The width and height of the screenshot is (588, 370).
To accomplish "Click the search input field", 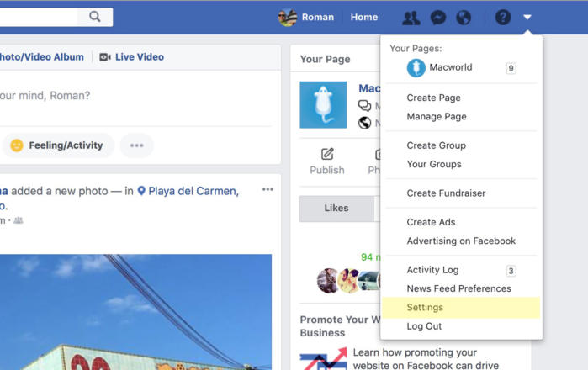I will (39, 17).
